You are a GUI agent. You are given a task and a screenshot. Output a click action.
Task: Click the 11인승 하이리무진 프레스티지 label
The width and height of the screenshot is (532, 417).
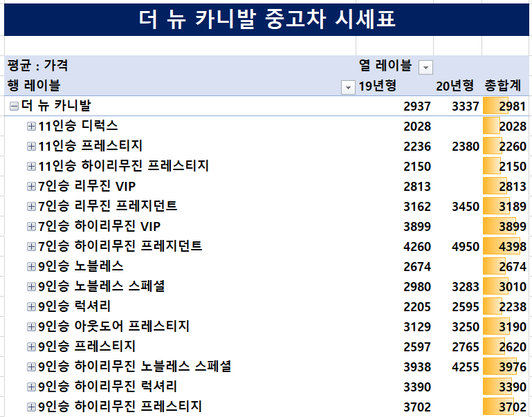pyautogui.click(x=124, y=166)
